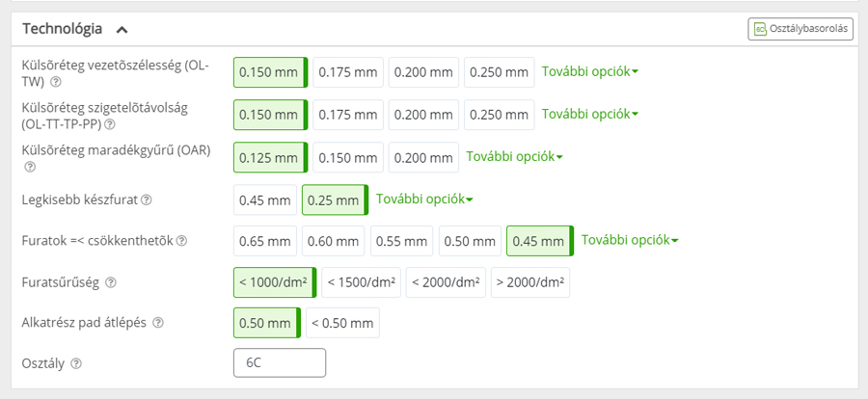The width and height of the screenshot is (868, 399).
Task: Open További opciók in maradékgyűrű (OAR) row
Action: pos(514,156)
